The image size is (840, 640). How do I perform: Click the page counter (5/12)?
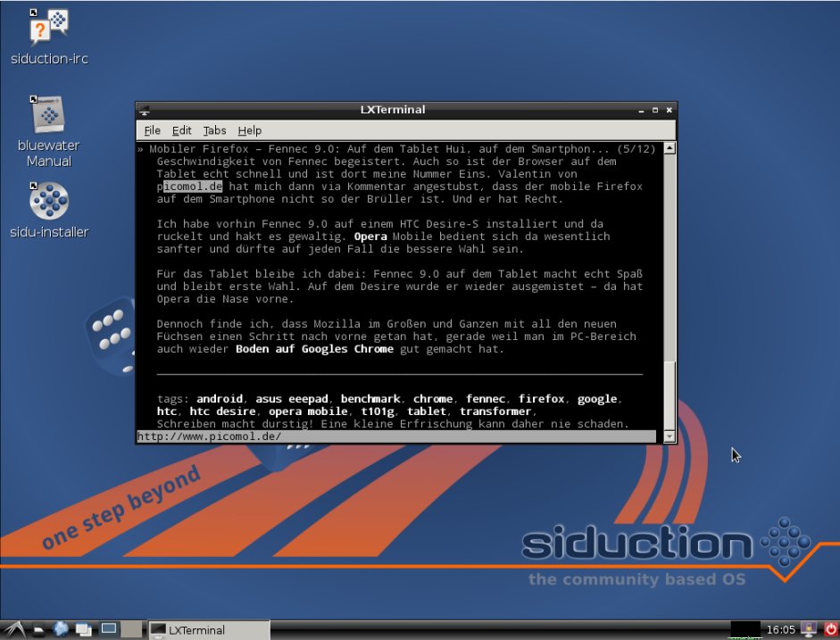point(636,149)
